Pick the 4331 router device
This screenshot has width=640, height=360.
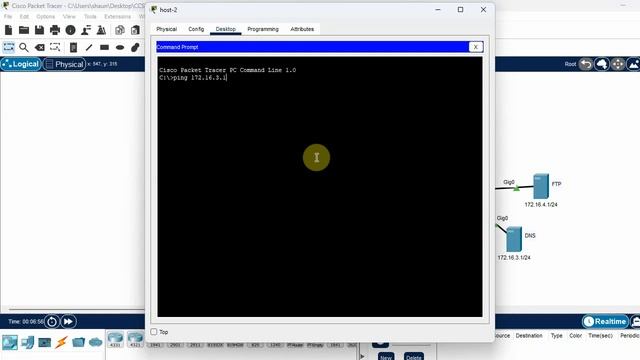point(116,340)
